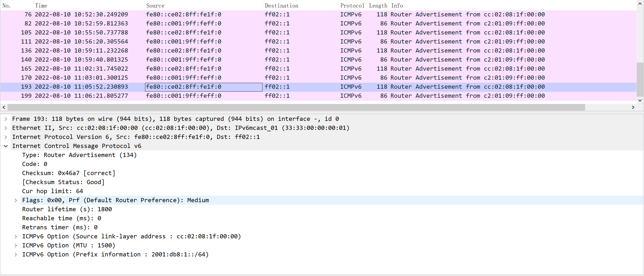The image size is (644, 276).
Task: Expand the Flags 0x00 field
Action: pyautogui.click(x=16, y=200)
